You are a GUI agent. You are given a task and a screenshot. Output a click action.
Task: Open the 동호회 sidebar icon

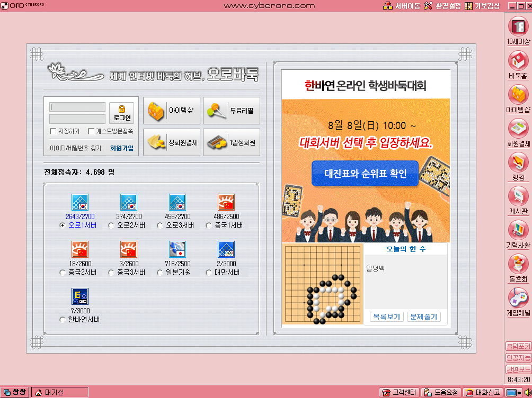pos(518,264)
